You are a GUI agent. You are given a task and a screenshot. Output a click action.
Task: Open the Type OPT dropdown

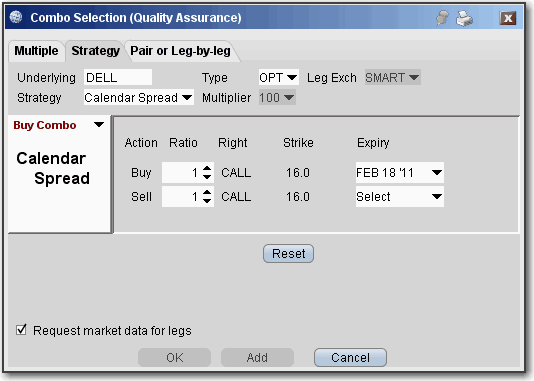click(x=279, y=78)
